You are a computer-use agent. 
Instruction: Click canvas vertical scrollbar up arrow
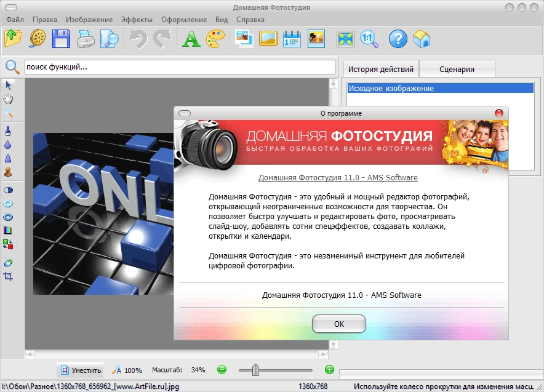[x=333, y=83]
